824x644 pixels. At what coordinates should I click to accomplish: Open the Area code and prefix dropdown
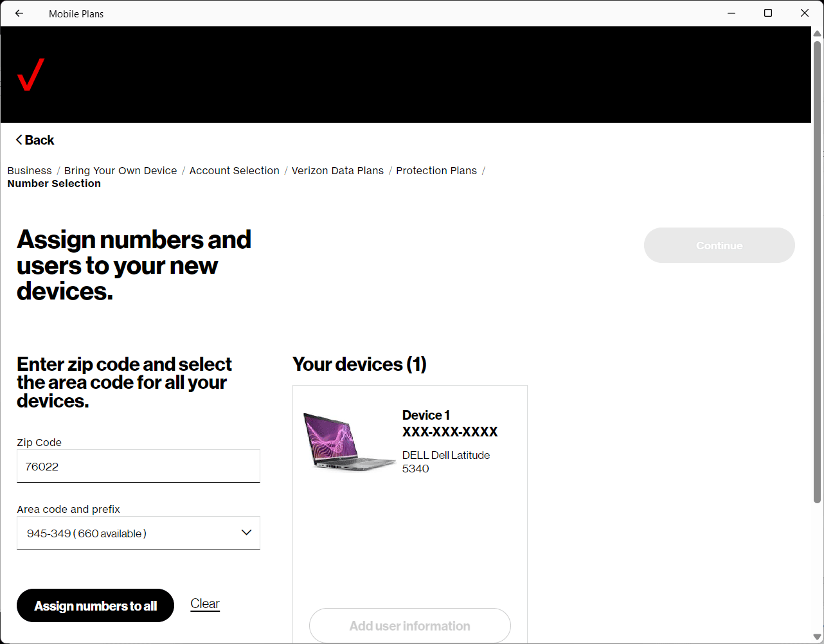point(129,533)
